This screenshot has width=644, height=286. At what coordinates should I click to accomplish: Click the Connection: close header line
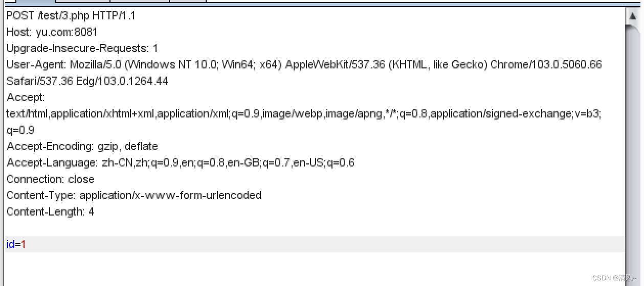(51, 179)
